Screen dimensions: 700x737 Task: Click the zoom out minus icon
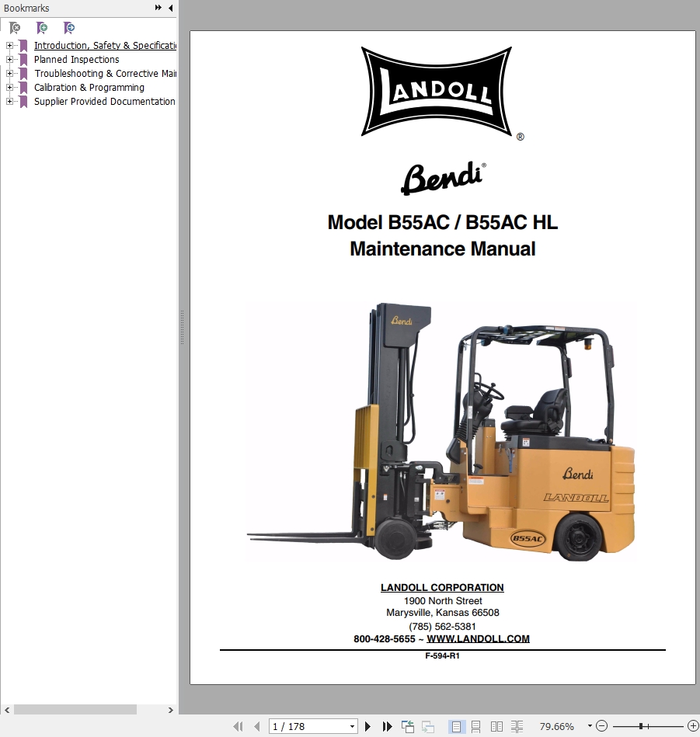point(601,727)
